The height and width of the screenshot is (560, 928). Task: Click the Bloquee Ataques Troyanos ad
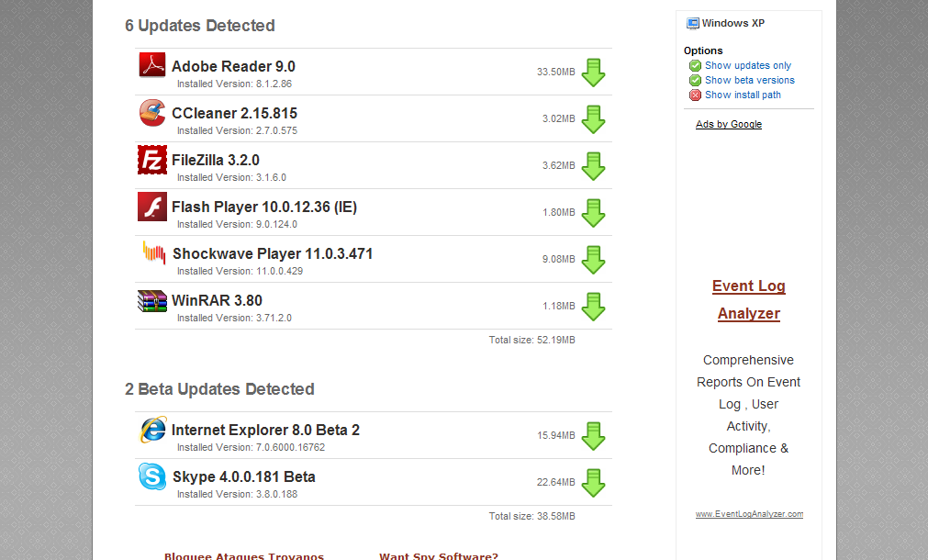click(244, 555)
